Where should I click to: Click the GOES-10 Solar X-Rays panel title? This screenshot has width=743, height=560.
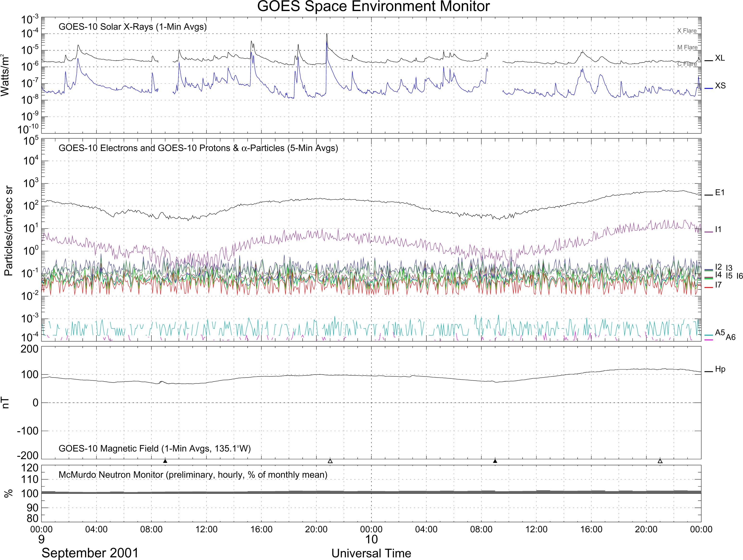point(132,27)
